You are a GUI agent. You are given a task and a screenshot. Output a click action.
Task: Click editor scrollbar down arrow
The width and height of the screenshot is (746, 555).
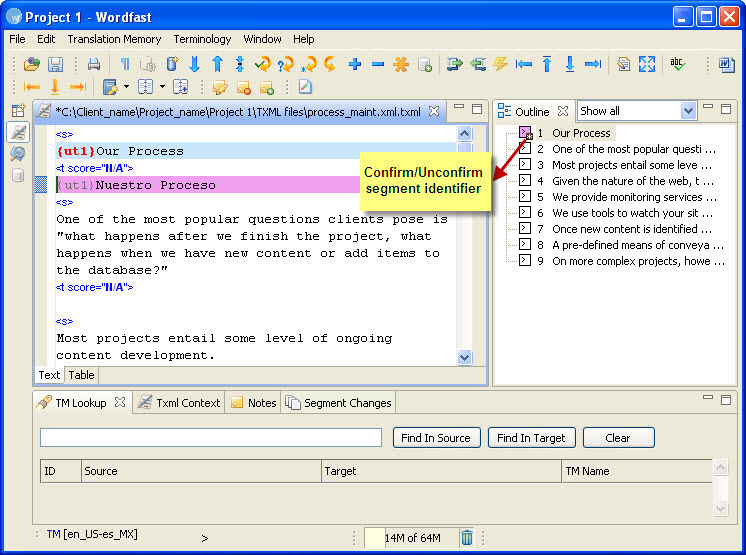point(464,357)
